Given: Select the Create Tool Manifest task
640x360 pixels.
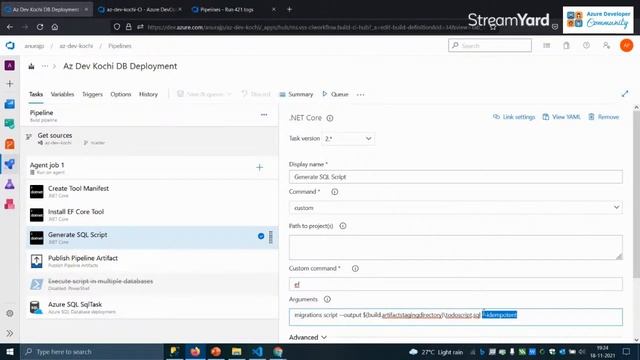Looking at the screenshot, I should click(x=151, y=191).
